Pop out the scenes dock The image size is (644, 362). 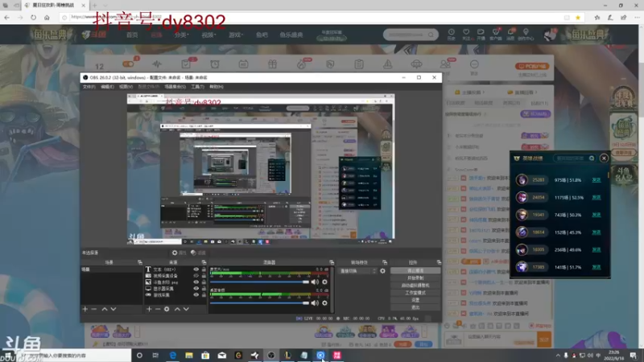coord(139,262)
